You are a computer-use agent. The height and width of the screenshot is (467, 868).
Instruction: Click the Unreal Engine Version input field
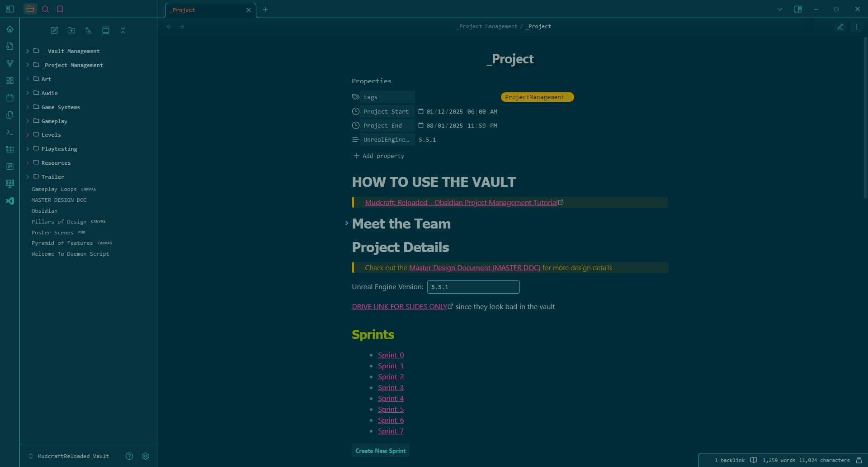[x=473, y=287]
